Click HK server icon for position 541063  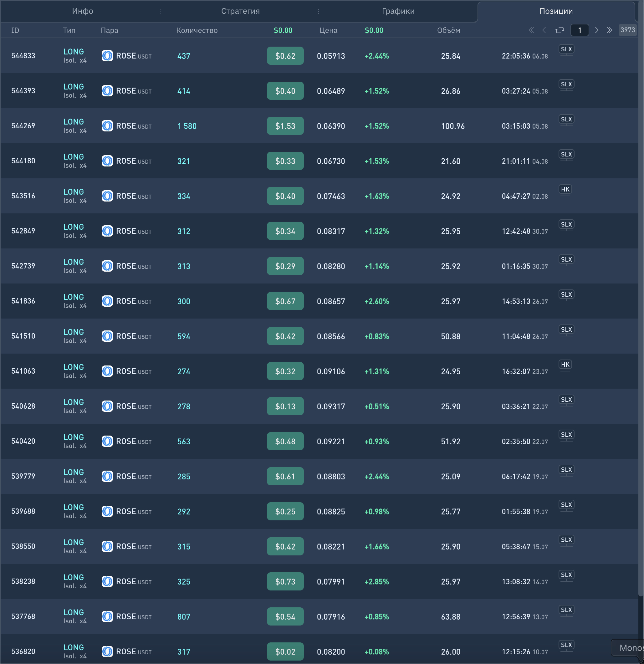pyautogui.click(x=565, y=365)
